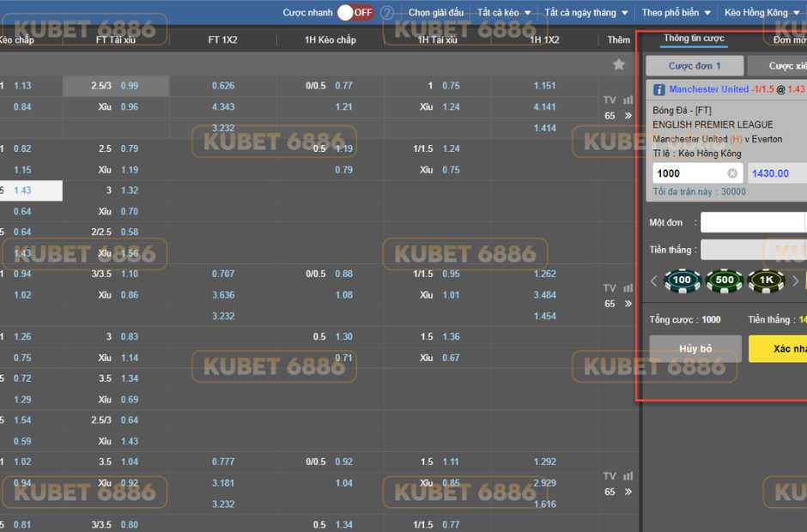Click the Thêm column header

coord(619,39)
